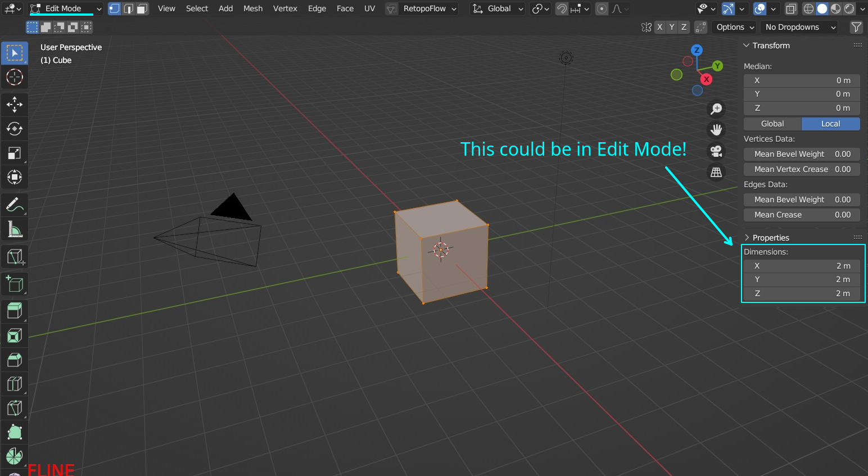Toggle camera view with the camera icon

[716, 151]
